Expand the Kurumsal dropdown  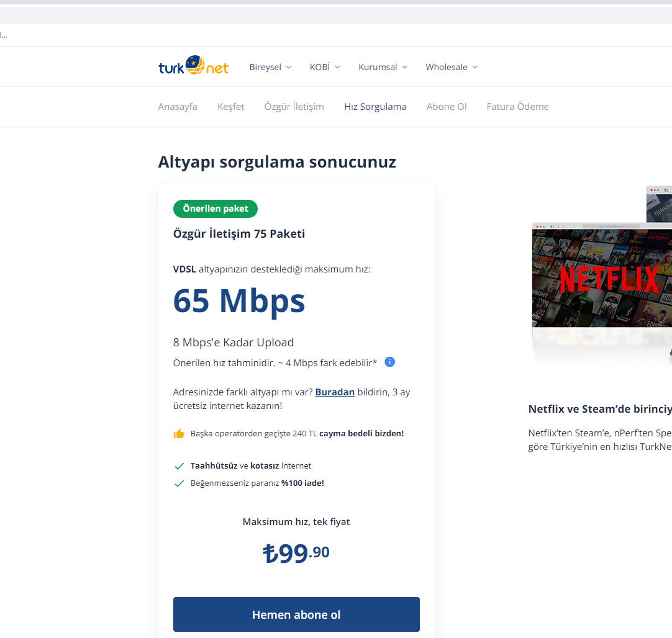[383, 67]
